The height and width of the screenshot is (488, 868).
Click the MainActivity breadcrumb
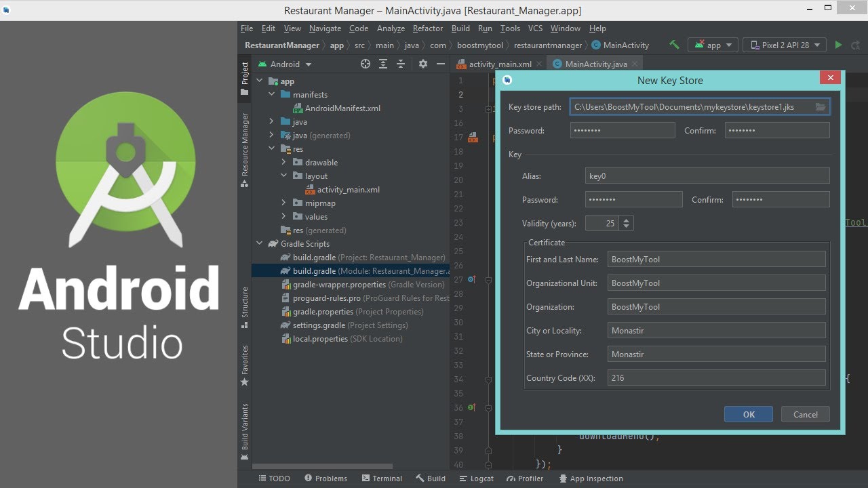pos(620,45)
